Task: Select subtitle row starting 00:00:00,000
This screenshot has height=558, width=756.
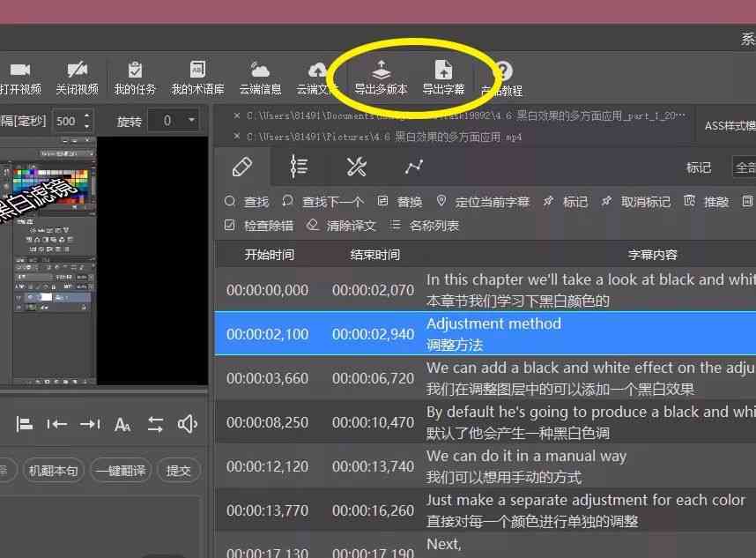Action: click(x=485, y=290)
